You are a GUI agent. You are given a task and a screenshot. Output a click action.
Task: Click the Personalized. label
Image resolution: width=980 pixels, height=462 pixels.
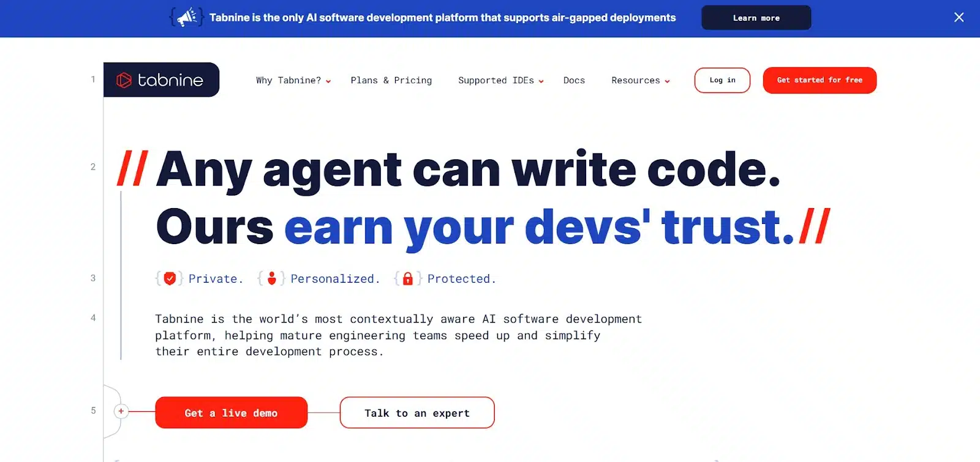[x=335, y=279]
